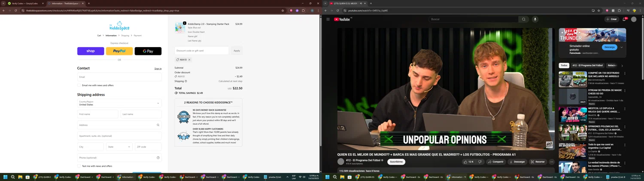
Task: Open tab search dropdown in checkout window
Action: point(3,3)
